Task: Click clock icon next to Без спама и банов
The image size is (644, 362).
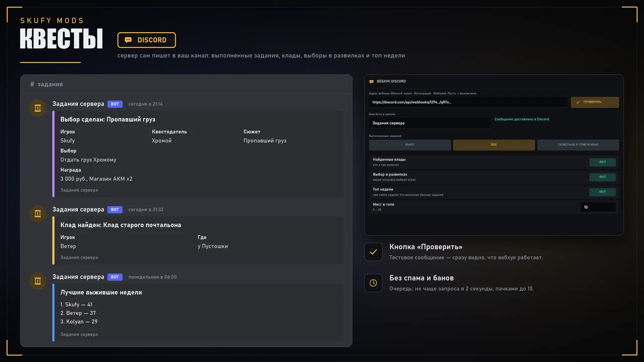Action: 373,283
